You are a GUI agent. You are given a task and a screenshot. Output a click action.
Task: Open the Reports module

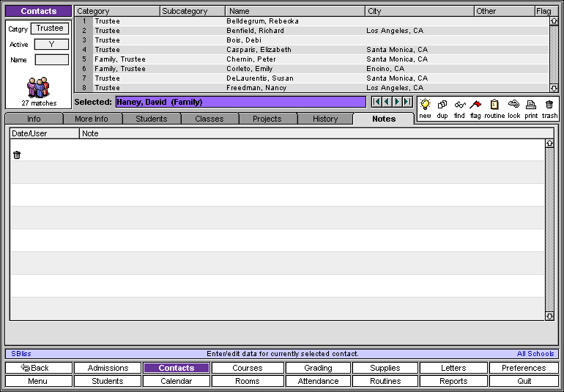453,381
